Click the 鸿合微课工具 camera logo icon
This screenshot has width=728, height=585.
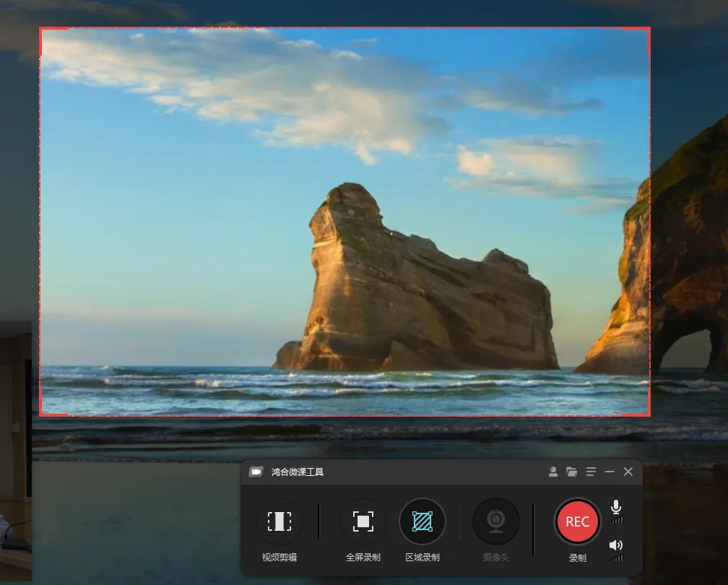[256, 472]
